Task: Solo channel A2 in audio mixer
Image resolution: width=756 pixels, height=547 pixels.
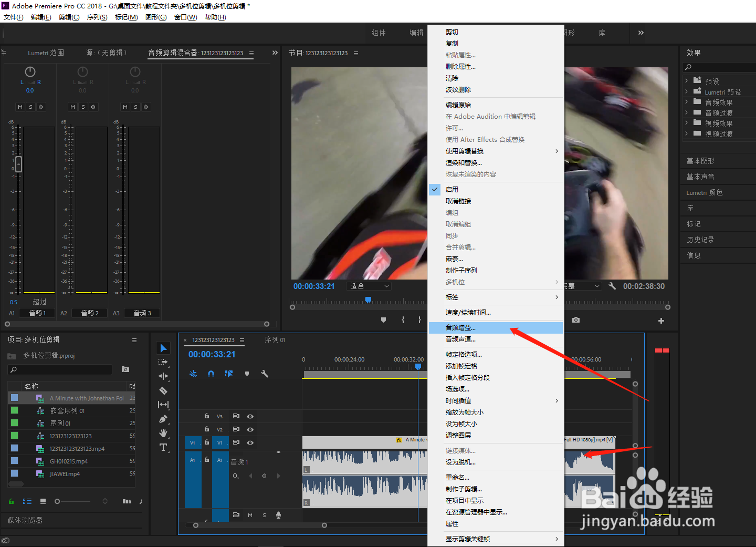Action: point(83,107)
